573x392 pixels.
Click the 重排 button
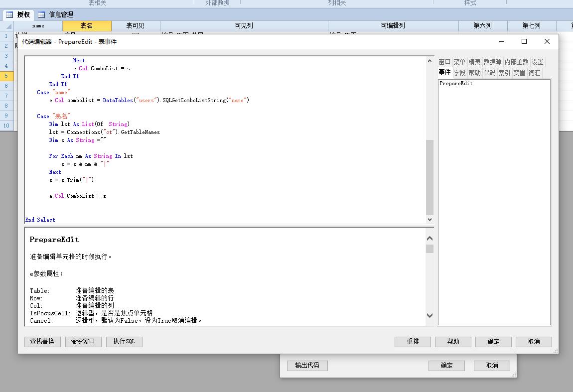pos(413,342)
